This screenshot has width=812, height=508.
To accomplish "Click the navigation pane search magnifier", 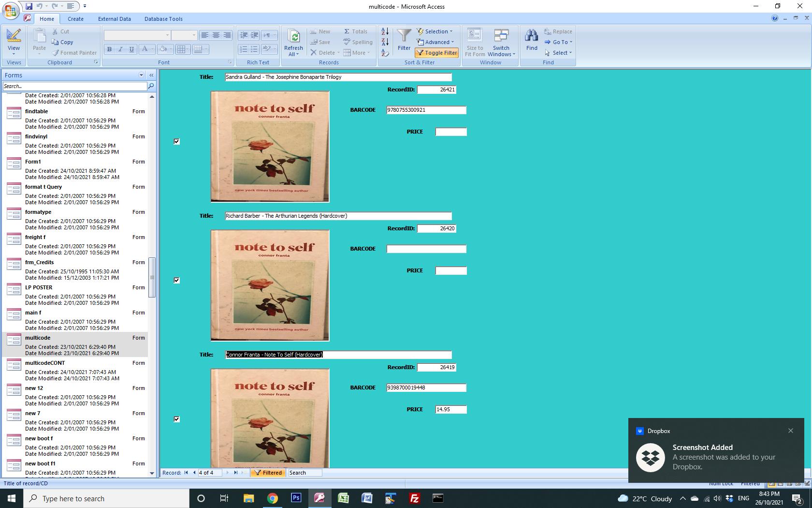I will (151, 86).
